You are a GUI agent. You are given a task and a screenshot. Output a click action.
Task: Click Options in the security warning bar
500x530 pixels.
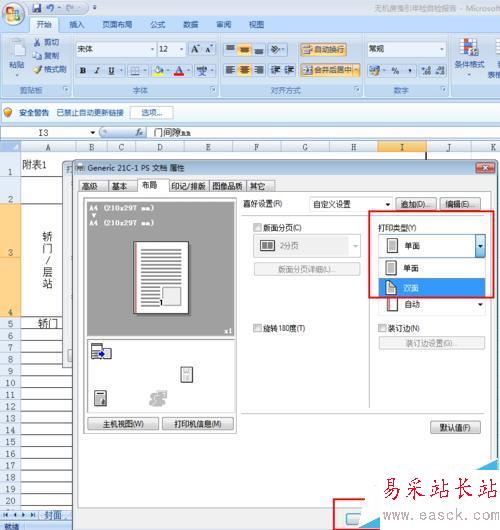pos(151,113)
